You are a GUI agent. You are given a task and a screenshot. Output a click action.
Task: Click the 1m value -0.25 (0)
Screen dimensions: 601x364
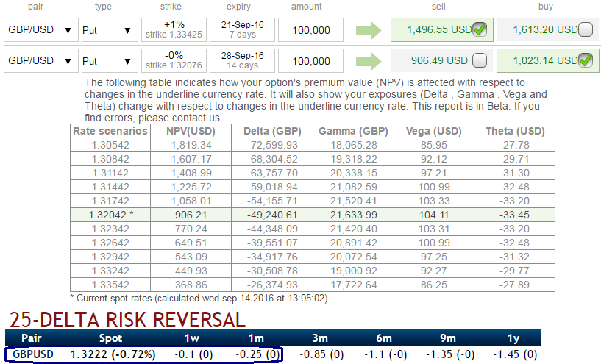[257, 354]
